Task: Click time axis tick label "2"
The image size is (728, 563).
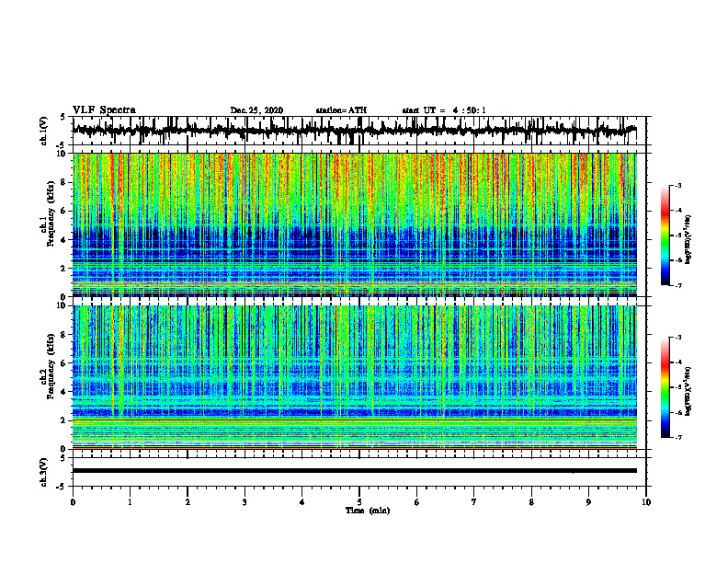Action: pyautogui.click(x=188, y=502)
